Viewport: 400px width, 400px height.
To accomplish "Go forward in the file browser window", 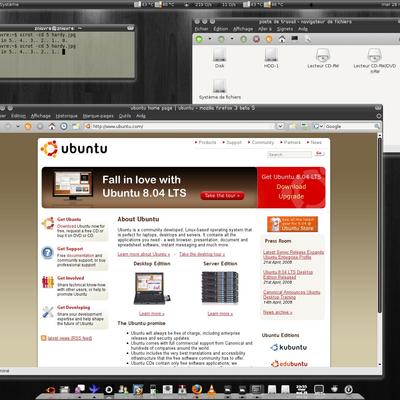I will click(221, 39).
